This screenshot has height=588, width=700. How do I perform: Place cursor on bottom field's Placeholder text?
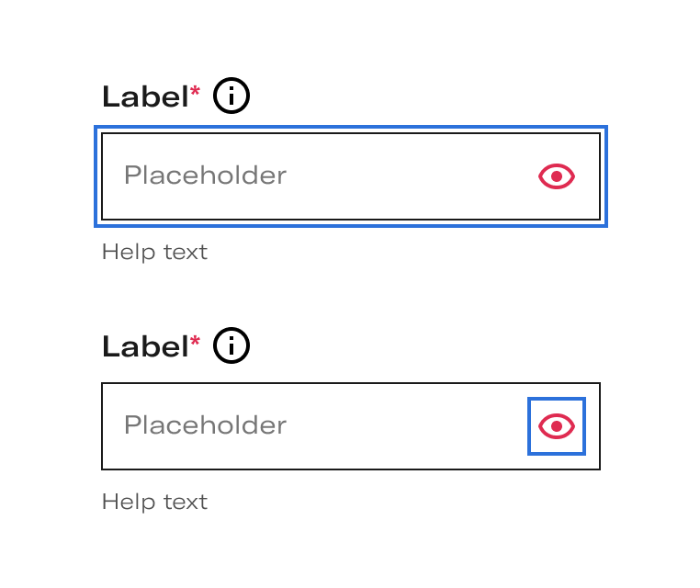tap(205, 425)
